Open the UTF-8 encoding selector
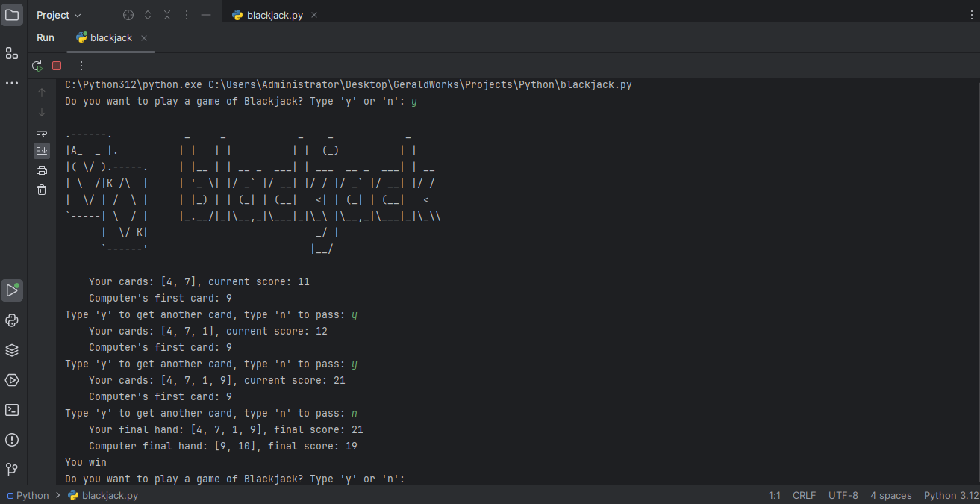980x504 pixels. 843,495
